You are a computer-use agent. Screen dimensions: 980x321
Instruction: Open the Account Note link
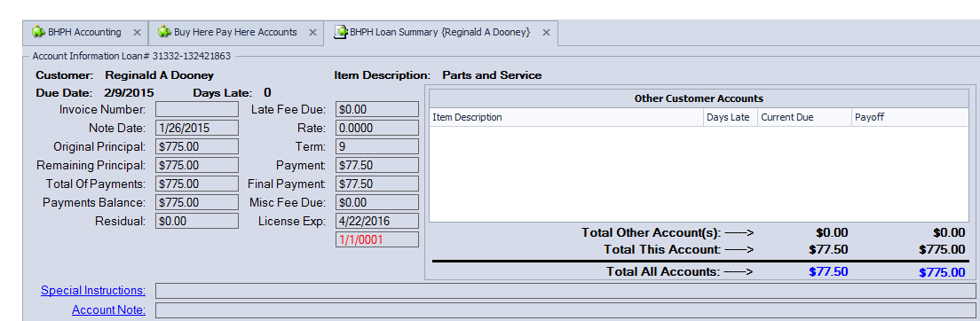[109, 309]
